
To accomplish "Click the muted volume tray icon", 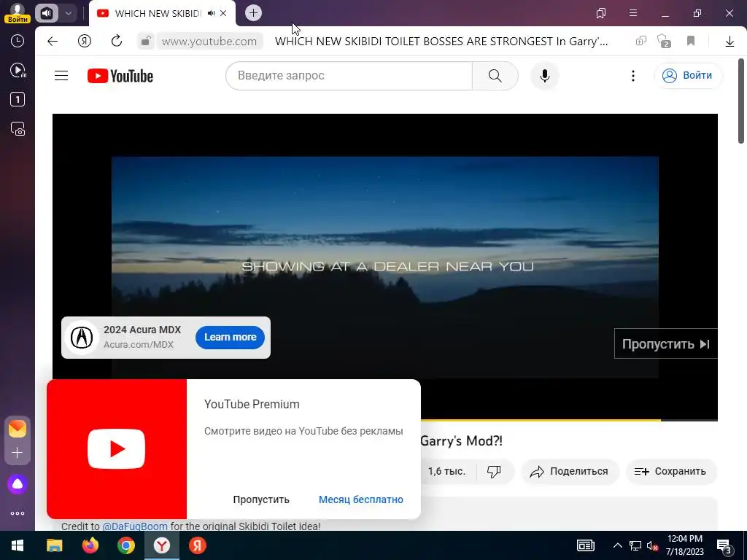I will (652, 545).
